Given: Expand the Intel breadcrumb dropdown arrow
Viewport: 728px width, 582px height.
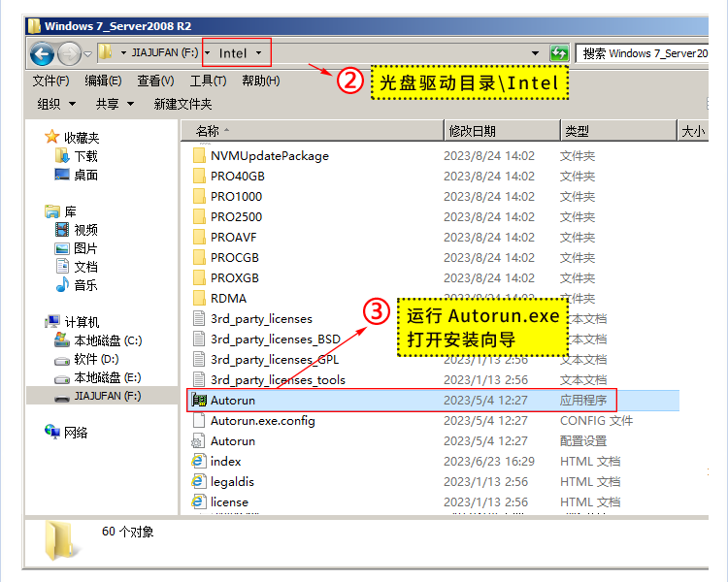Looking at the screenshot, I should click(259, 53).
